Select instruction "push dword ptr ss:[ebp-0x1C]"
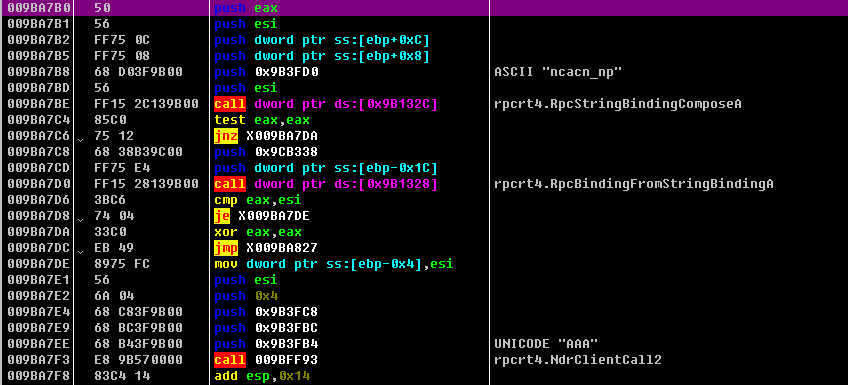The height and width of the screenshot is (385, 848). (x=326, y=168)
